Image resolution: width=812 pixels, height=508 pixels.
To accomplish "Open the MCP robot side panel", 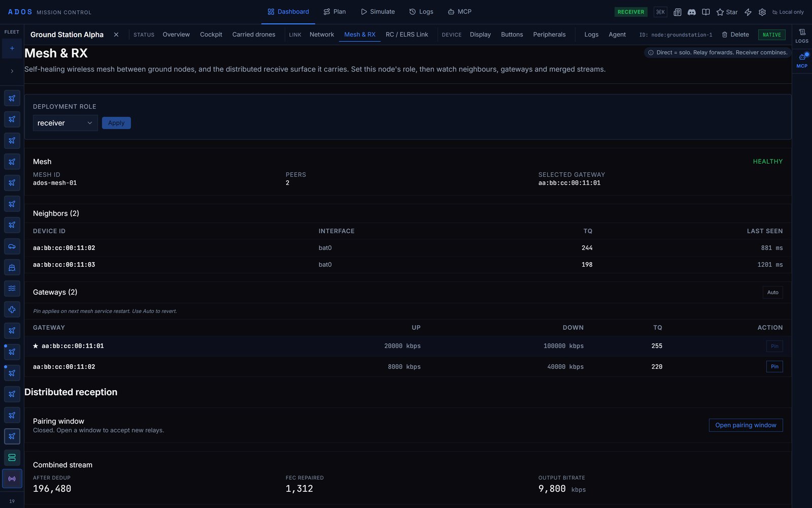I will 802,60.
